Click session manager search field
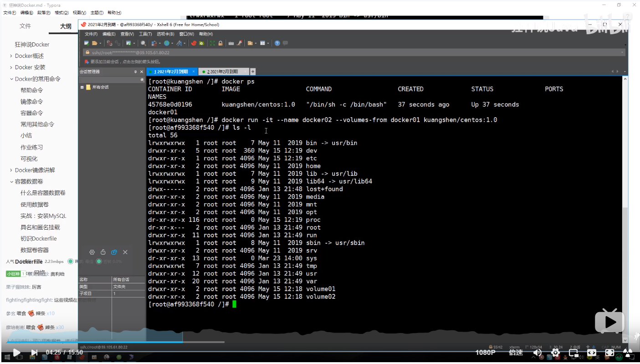 (112, 80)
